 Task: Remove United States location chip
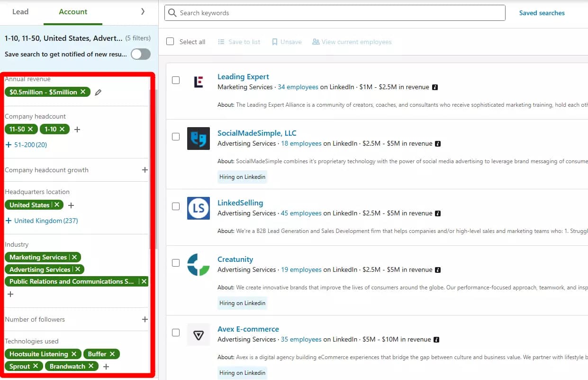tap(57, 205)
